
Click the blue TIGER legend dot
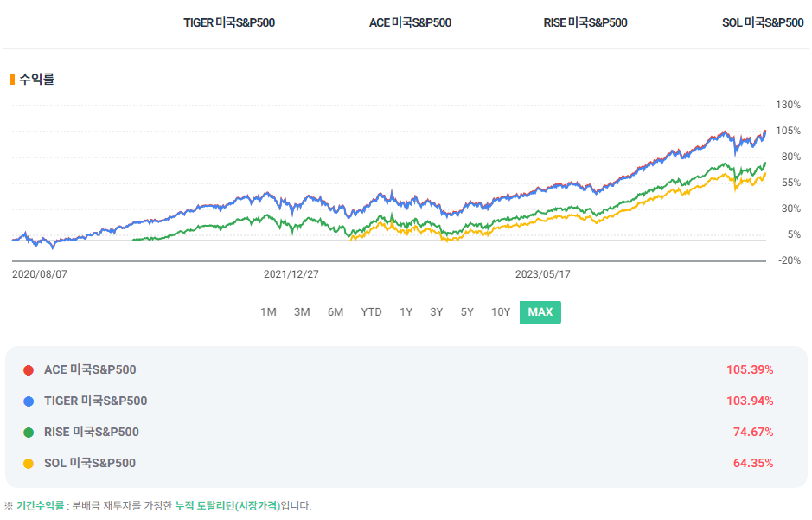(29, 401)
